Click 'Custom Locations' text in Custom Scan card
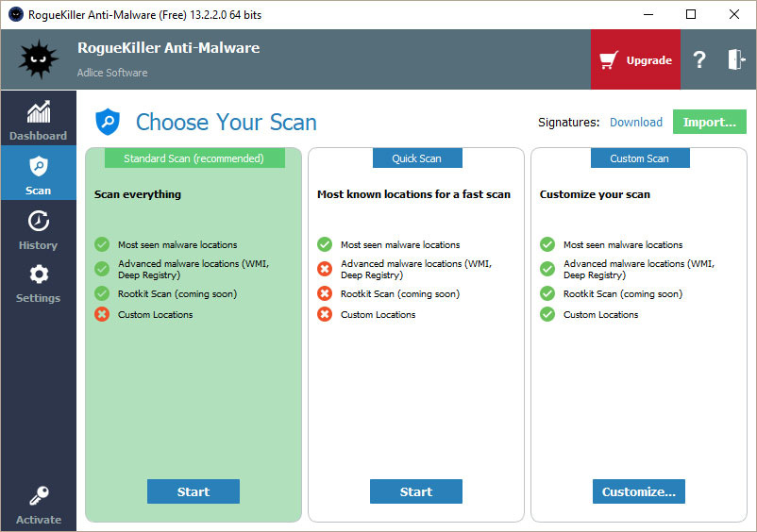This screenshot has width=757, height=532. pos(600,314)
